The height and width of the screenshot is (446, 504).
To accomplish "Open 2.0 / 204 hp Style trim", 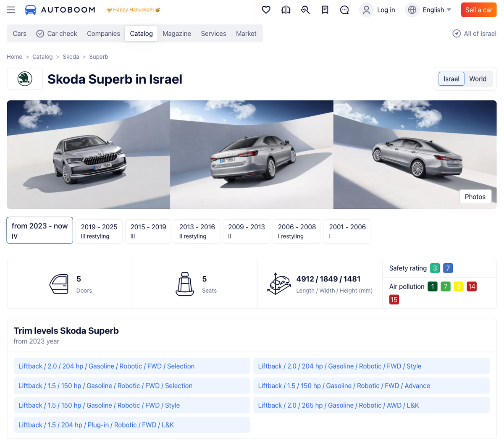I will [x=371, y=366].
